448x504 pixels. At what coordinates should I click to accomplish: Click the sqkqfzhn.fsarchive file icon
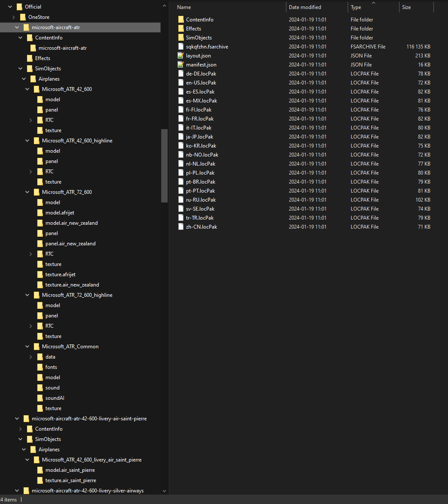pos(181,47)
